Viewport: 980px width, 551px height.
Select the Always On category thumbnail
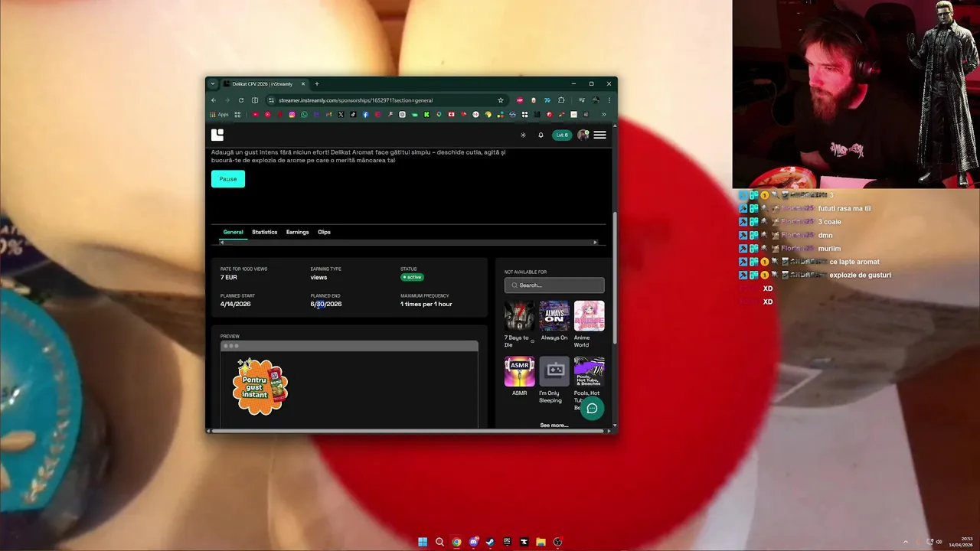point(554,316)
